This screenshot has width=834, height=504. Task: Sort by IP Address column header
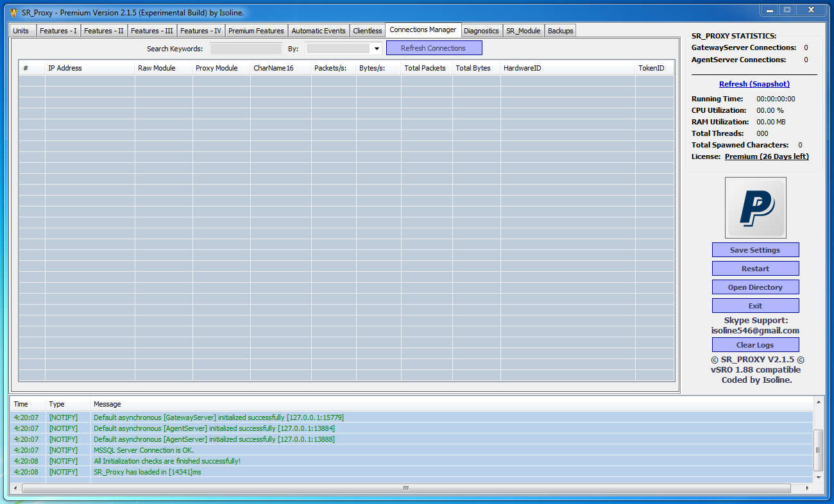tap(90, 68)
